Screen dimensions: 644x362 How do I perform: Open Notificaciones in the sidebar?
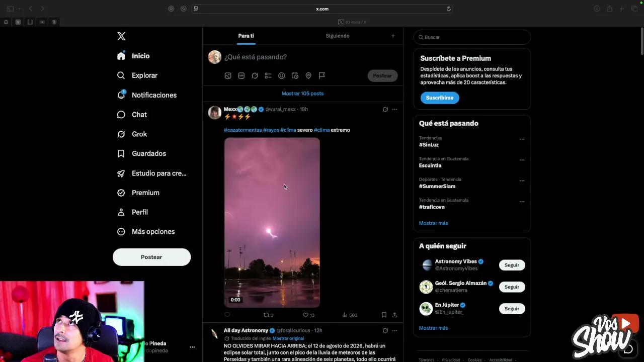pos(147,95)
